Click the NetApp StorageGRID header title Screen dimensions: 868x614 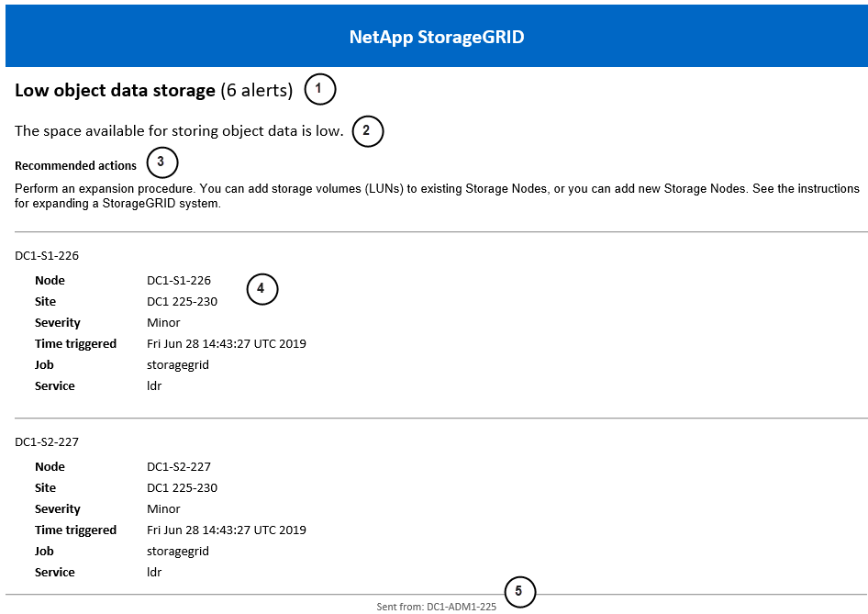[x=437, y=38]
